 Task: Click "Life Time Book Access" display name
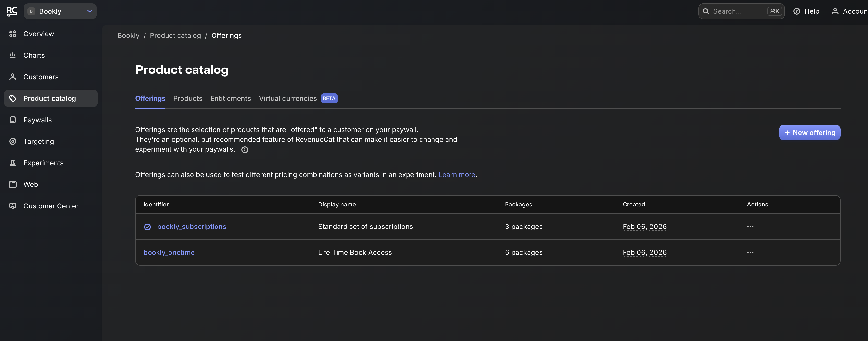(355, 252)
